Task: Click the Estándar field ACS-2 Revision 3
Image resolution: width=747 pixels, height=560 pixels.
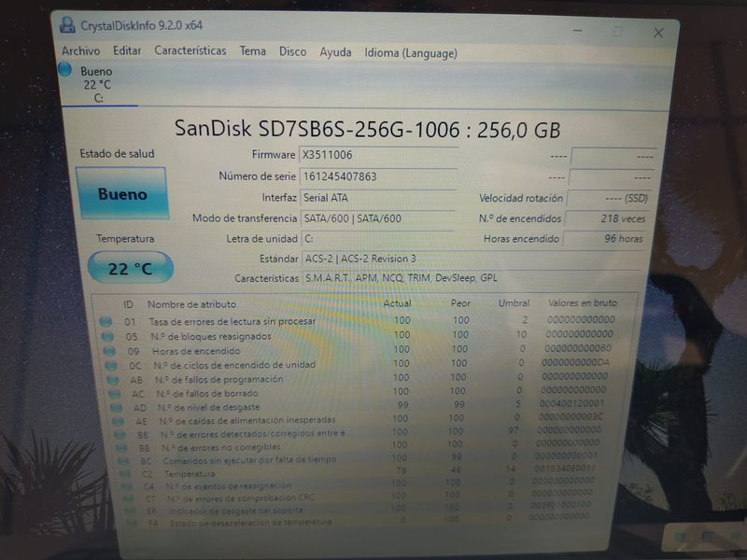Action: pos(472,259)
